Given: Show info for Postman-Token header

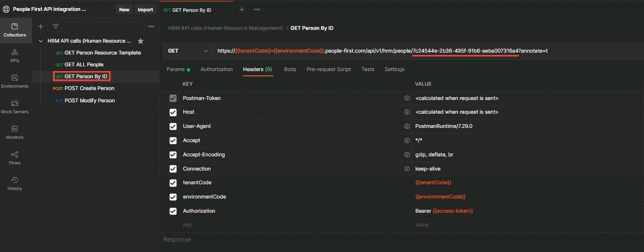Looking at the screenshot, I should point(406,98).
